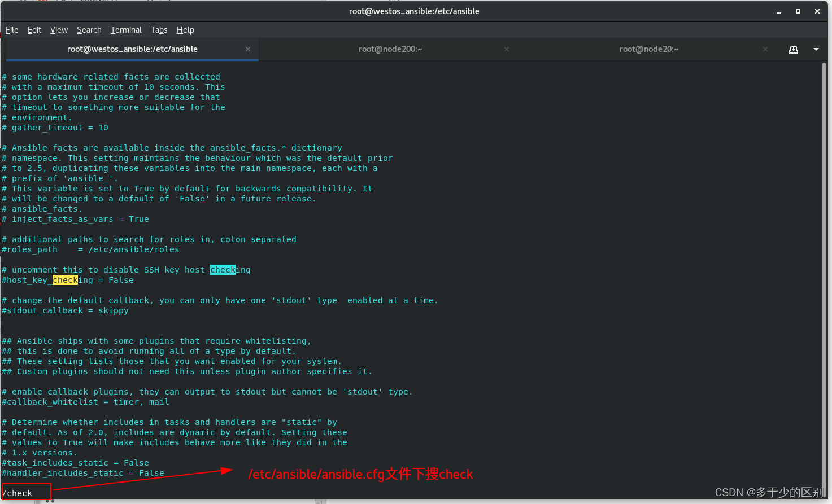Click the 'enable callback plugins' comment line
This screenshot has height=504, width=832.
(x=207, y=392)
